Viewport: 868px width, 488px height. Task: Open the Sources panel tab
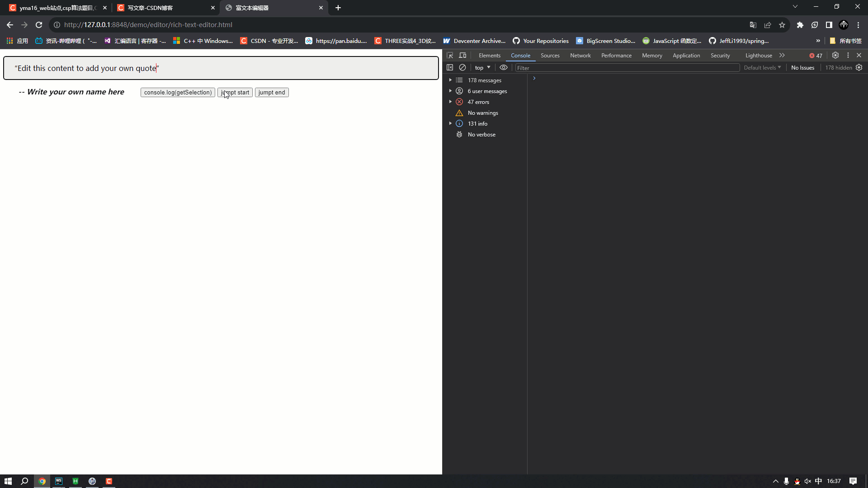550,55
